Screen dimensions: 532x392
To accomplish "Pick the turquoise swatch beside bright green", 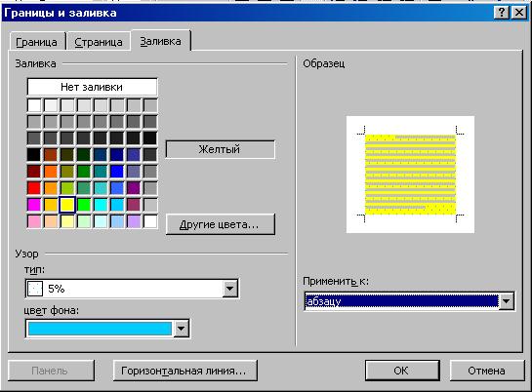I will click(x=101, y=205).
